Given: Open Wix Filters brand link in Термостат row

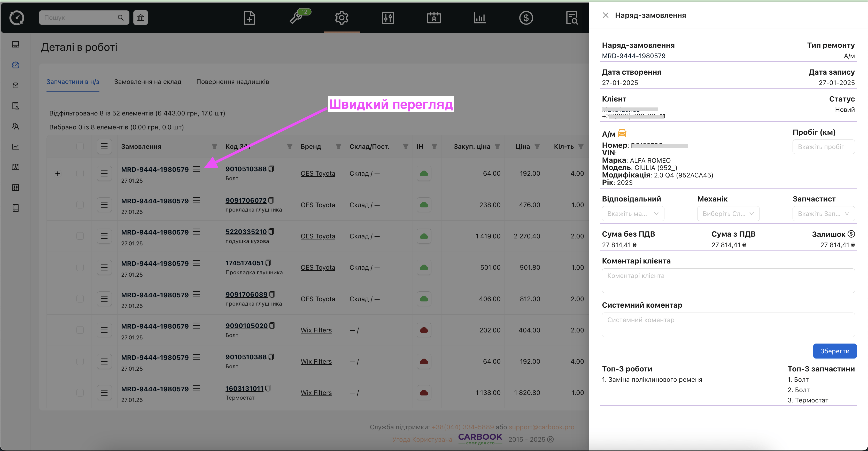Looking at the screenshot, I should coord(316,393).
